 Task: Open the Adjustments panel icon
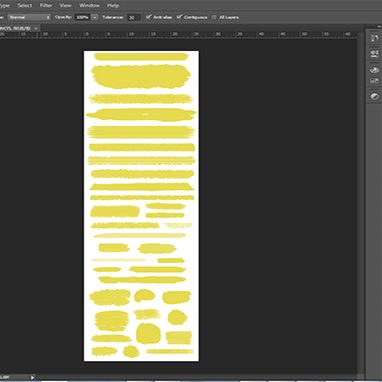click(x=375, y=96)
